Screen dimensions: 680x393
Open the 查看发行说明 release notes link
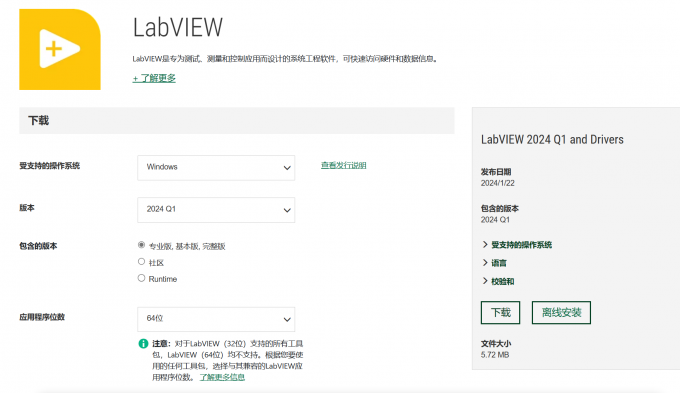343,165
